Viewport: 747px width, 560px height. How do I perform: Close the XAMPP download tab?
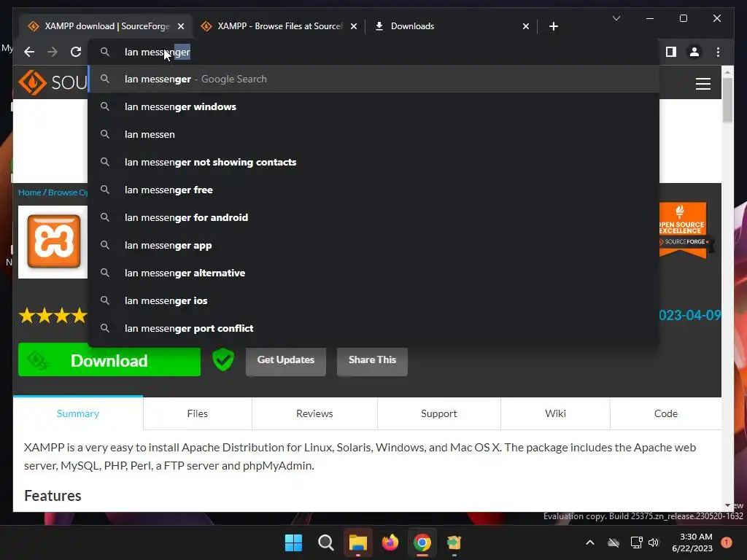(x=181, y=26)
